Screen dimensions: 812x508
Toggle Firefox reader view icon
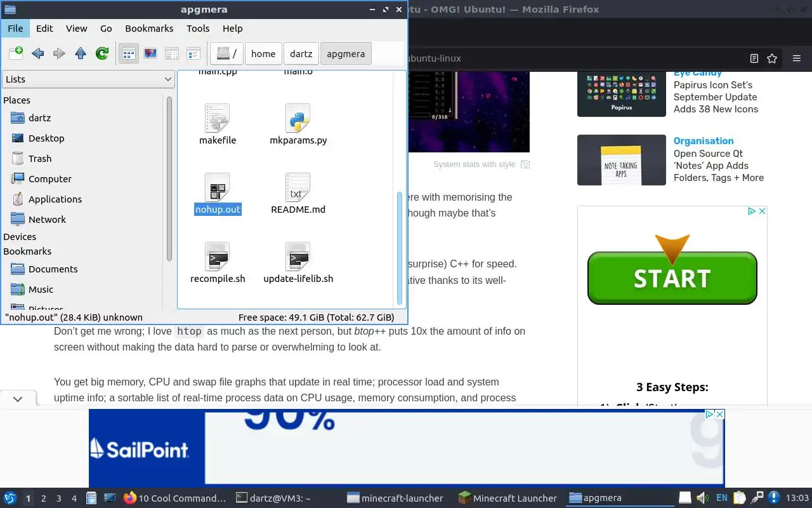(754, 58)
